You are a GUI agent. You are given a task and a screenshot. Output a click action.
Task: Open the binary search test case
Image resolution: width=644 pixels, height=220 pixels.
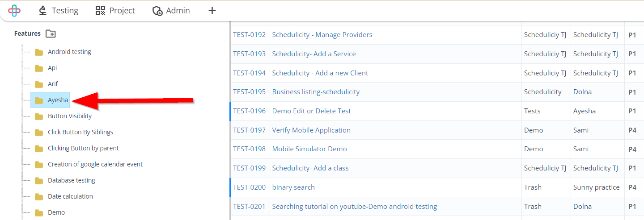293,187
